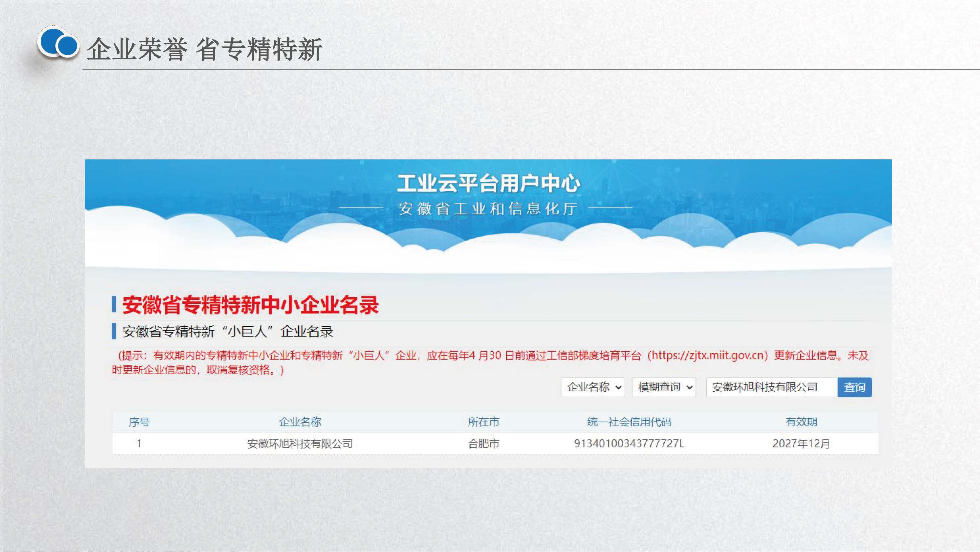The width and height of the screenshot is (980, 552).
Task: Click the 合肥市 city cell
Action: coord(484,443)
